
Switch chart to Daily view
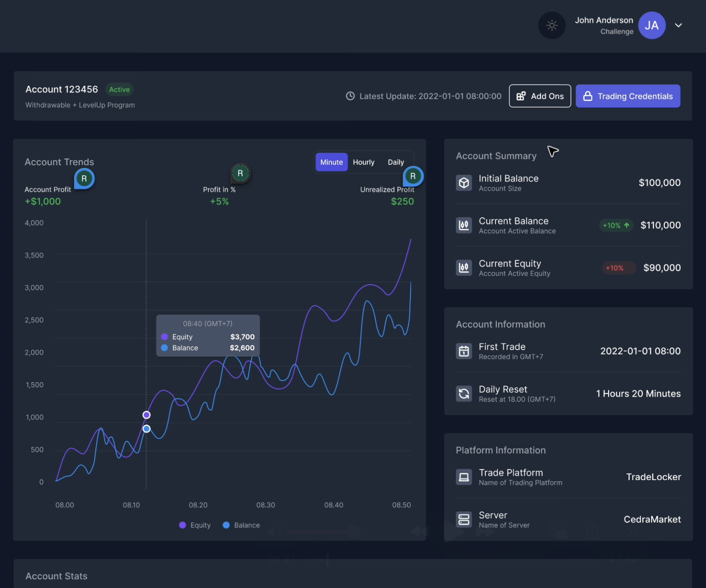[395, 162]
